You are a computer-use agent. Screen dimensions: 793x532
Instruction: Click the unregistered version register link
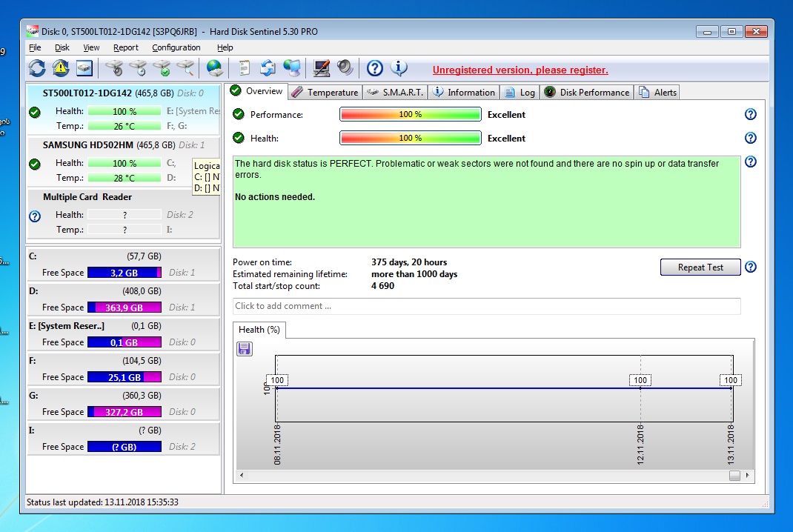(520, 70)
